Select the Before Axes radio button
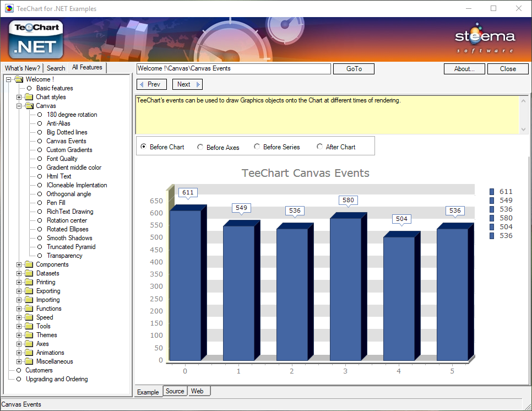The height and width of the screenshot is (411, 532). 200,147
